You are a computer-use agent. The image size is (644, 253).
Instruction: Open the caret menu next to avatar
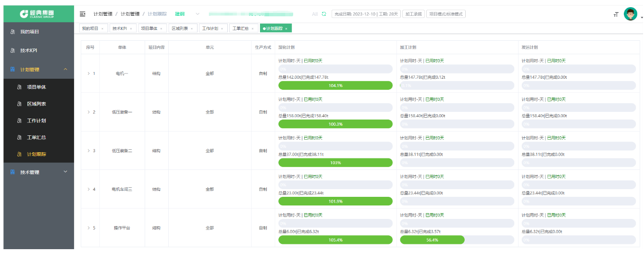point(641,17)
